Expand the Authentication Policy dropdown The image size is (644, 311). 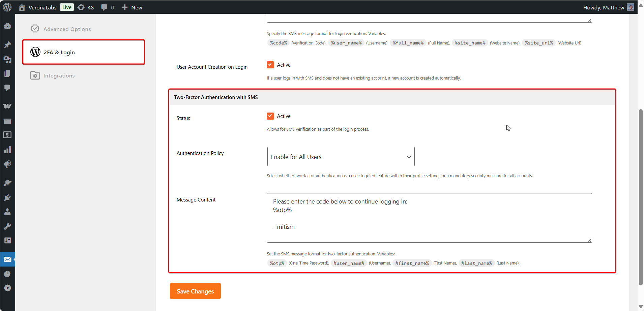pyautogui.click(x=341, y=157)
